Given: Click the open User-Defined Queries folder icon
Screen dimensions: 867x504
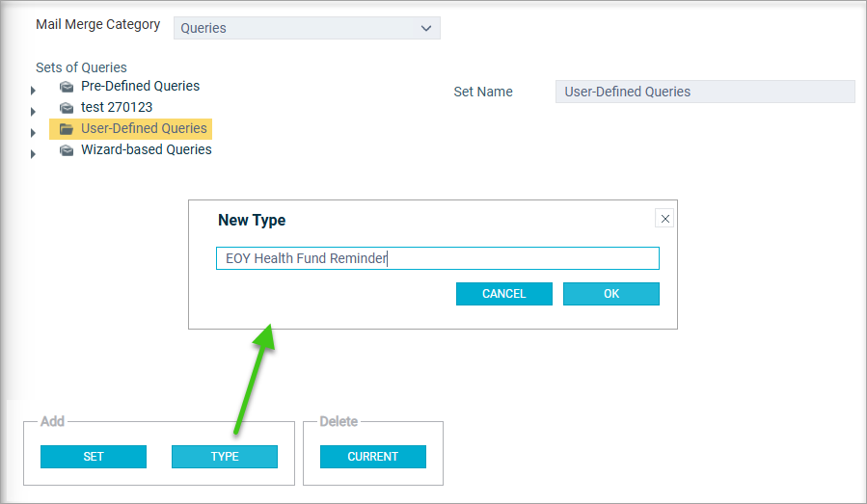Looking at the screenshot, I should [x=67, y=129].
